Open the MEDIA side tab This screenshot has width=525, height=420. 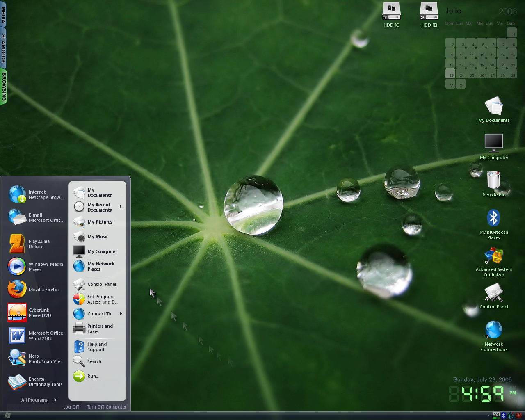pos(3,14)
